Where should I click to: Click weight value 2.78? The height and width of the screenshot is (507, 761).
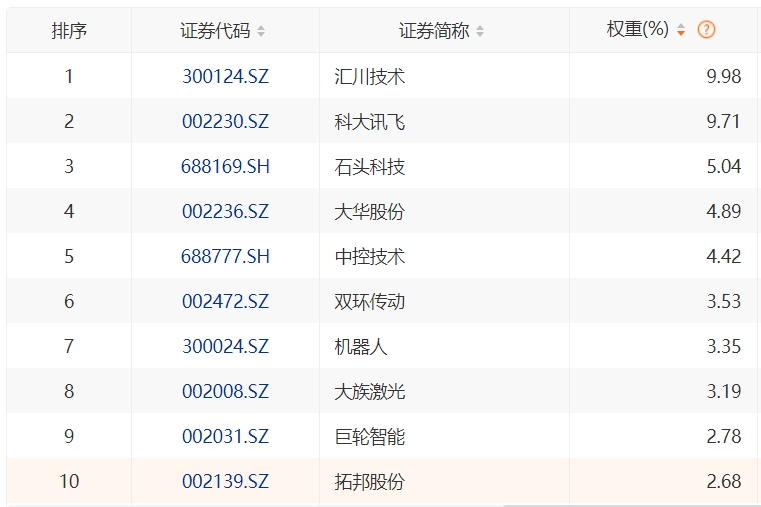coord(724,436)
